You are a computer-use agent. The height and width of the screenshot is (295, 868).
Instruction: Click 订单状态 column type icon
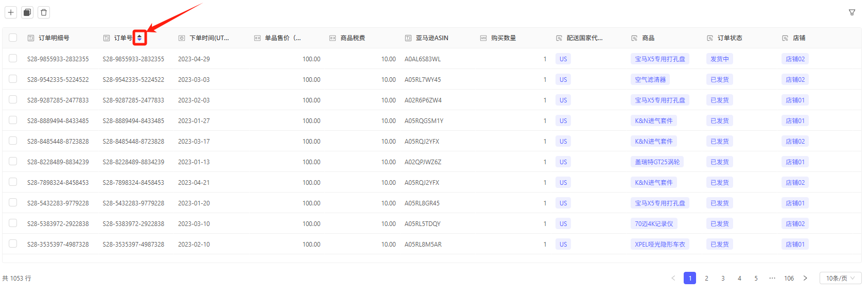[x=710, y=38]
